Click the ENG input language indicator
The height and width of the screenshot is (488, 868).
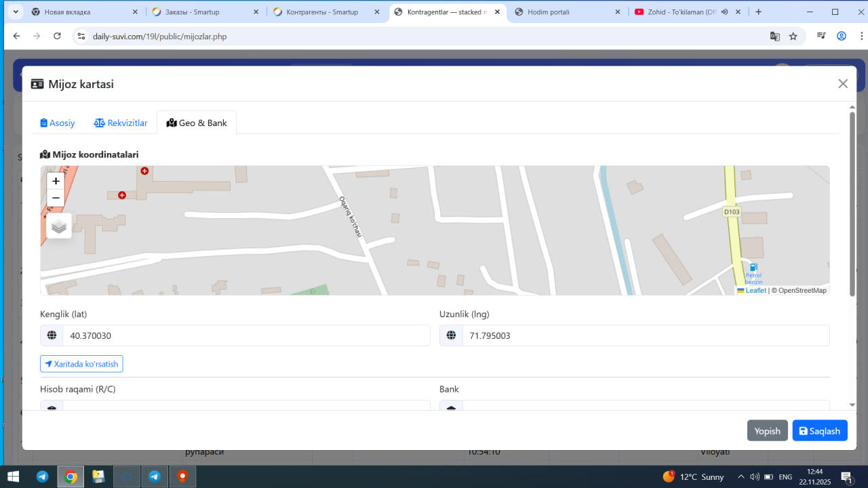click(785, 476)
